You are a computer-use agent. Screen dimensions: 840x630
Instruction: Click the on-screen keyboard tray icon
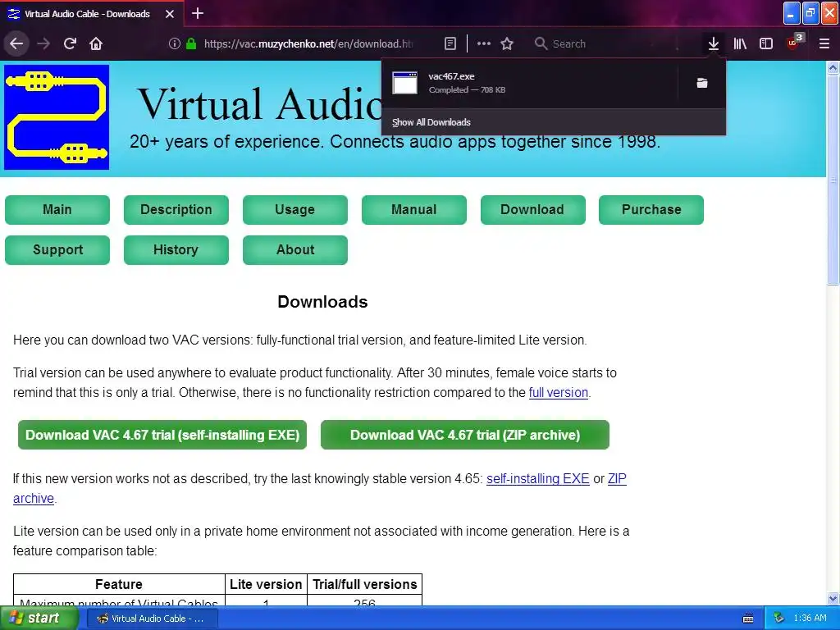(x=748, y=619)
